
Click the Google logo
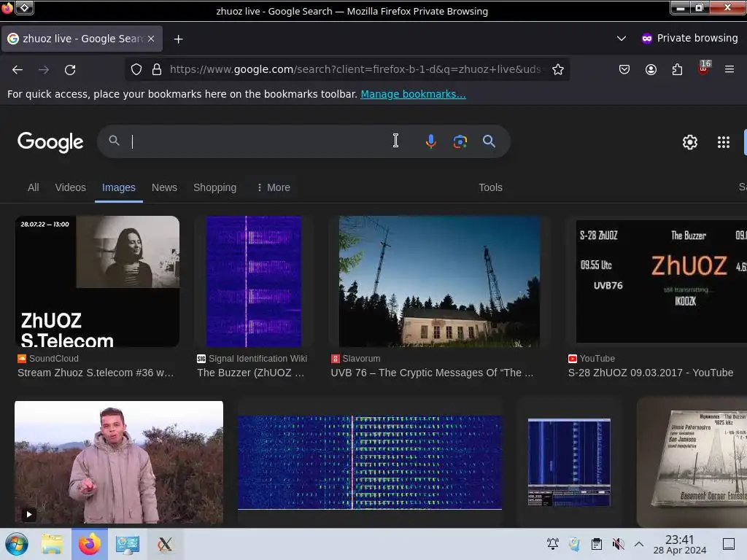[50, 142]
